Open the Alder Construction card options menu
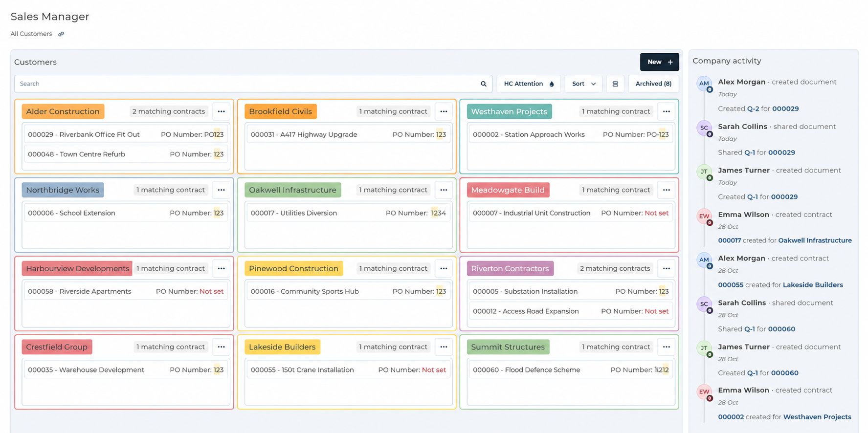This screenshot has height=433, width=868. (x=221, y=111)
